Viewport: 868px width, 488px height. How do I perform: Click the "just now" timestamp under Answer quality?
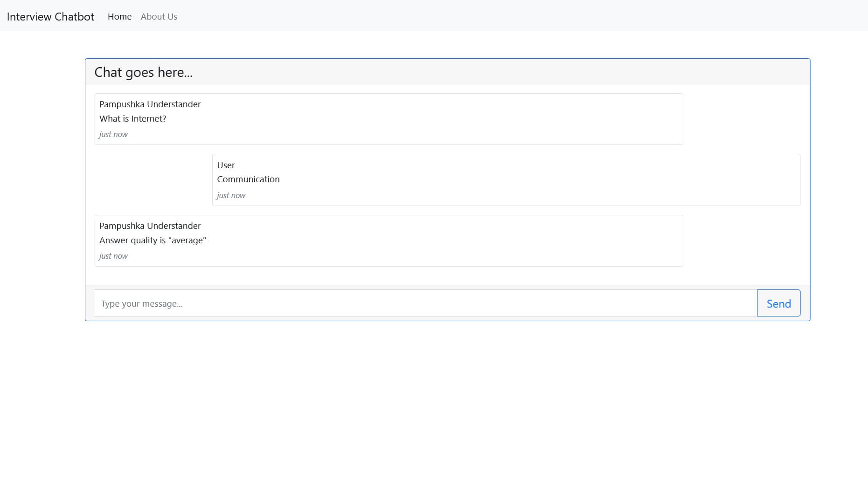pyautogui.click(x=113, y=256)
